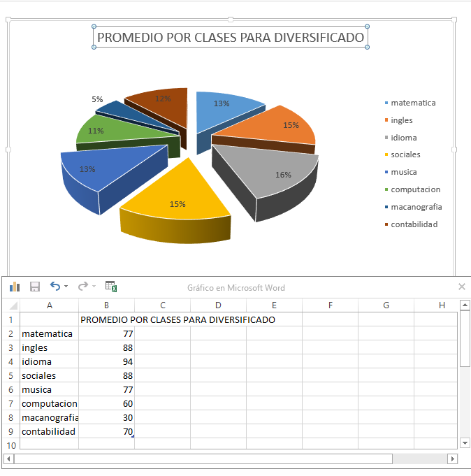Click the cell with value 60
471x476 pixels.
[106, 403]
